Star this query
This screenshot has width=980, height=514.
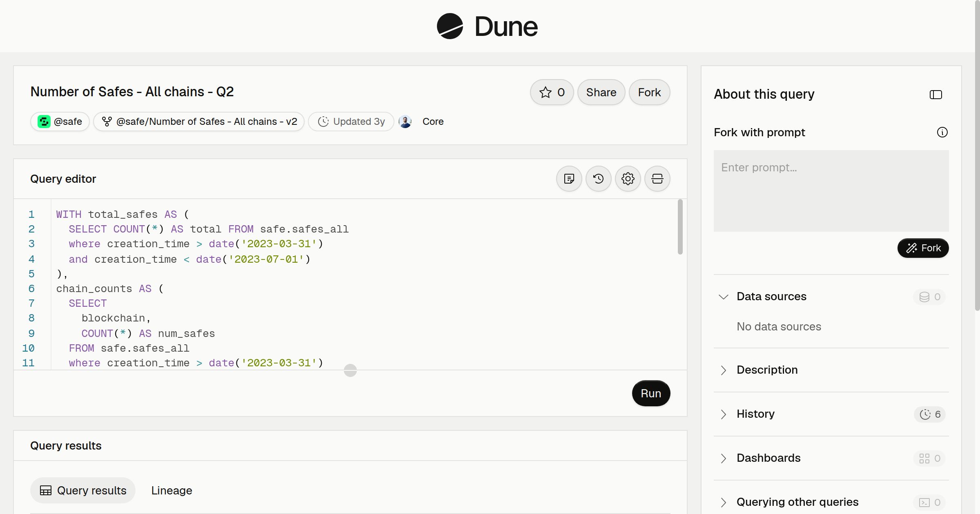[x=552, y=92]
